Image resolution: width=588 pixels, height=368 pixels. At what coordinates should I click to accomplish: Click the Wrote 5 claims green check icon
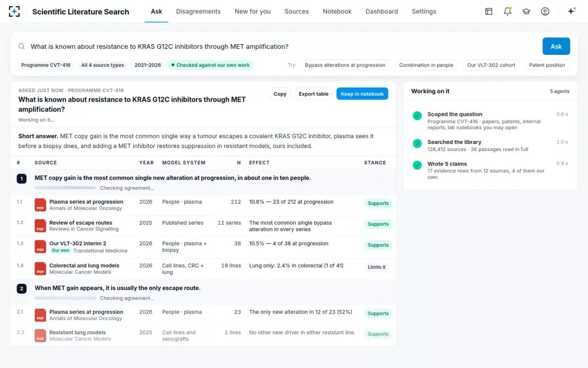click(x=417, y=165)
